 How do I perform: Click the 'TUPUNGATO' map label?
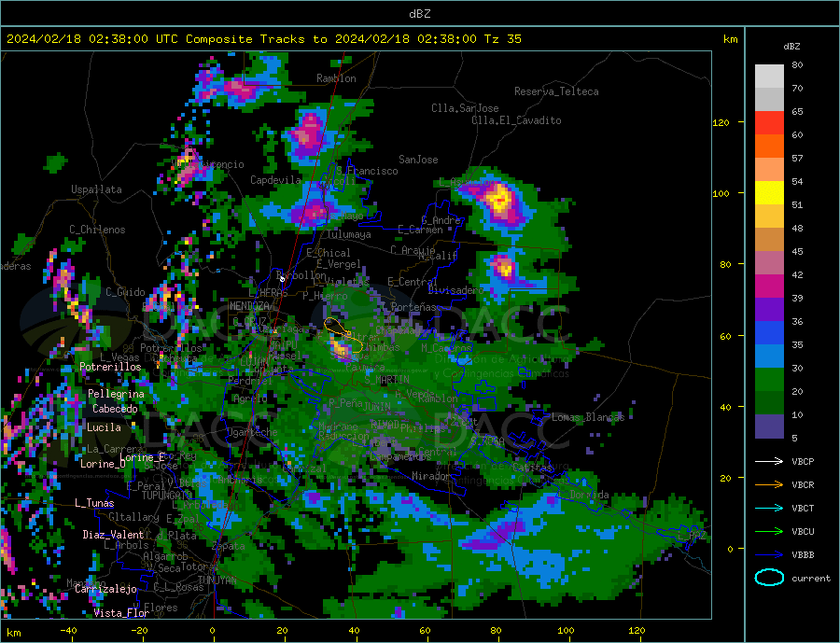(x=166, y=496)
